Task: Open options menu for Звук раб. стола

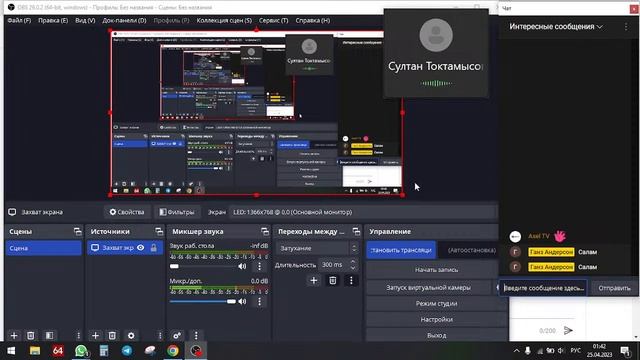Action: click(260, 267)
